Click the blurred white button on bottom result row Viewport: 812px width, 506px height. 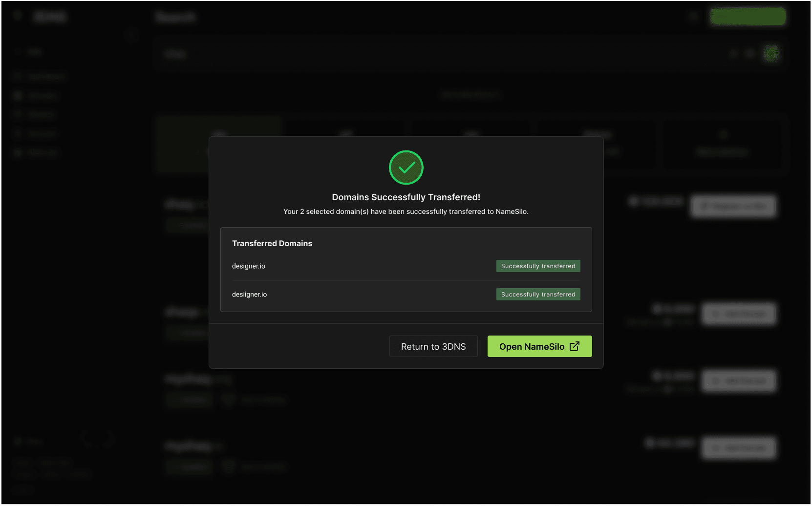point(739,447)
